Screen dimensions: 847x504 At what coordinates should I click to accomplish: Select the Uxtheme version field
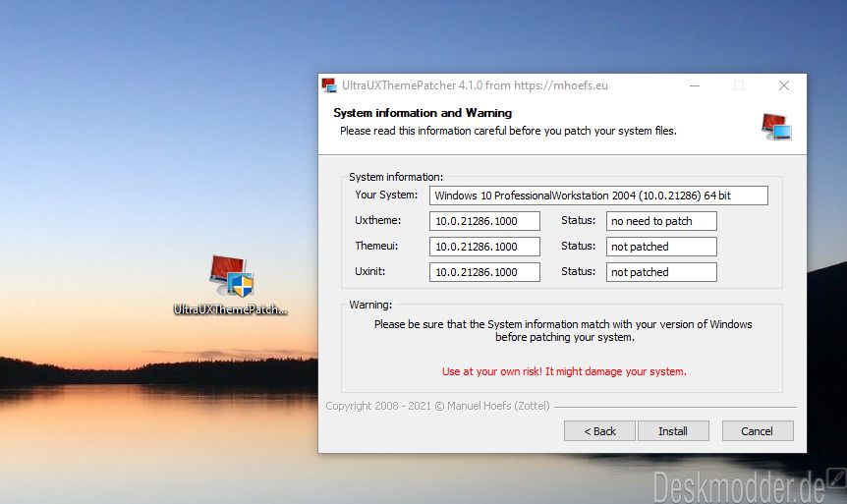coord(484,221)
